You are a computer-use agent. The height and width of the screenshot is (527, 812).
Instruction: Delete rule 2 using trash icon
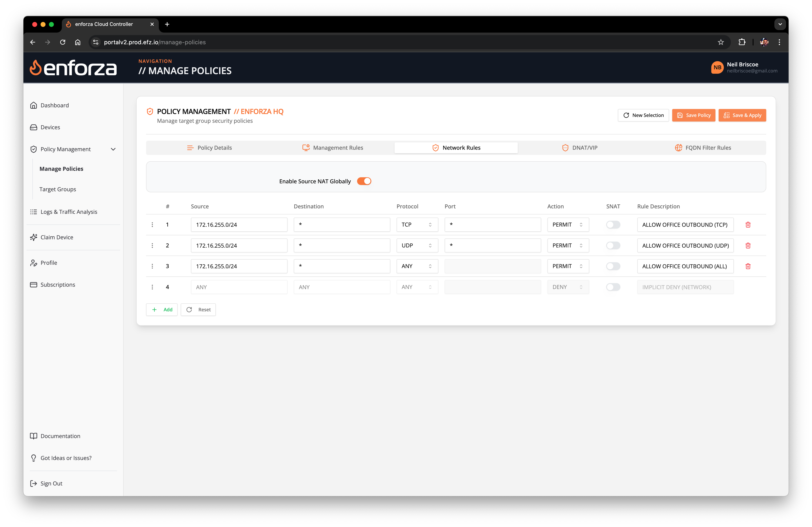748,245
